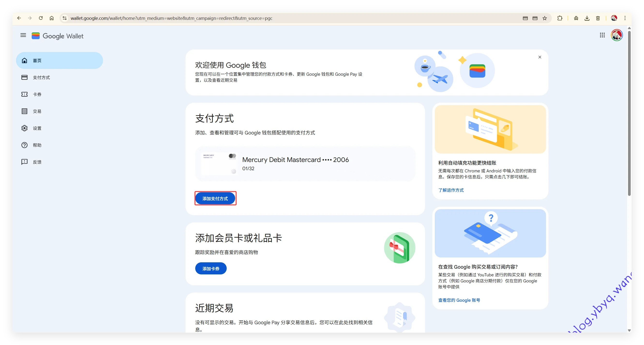Open the Chrome downloads icon
The height and width of the screenshot is (345, 644).
pos(587,18)
